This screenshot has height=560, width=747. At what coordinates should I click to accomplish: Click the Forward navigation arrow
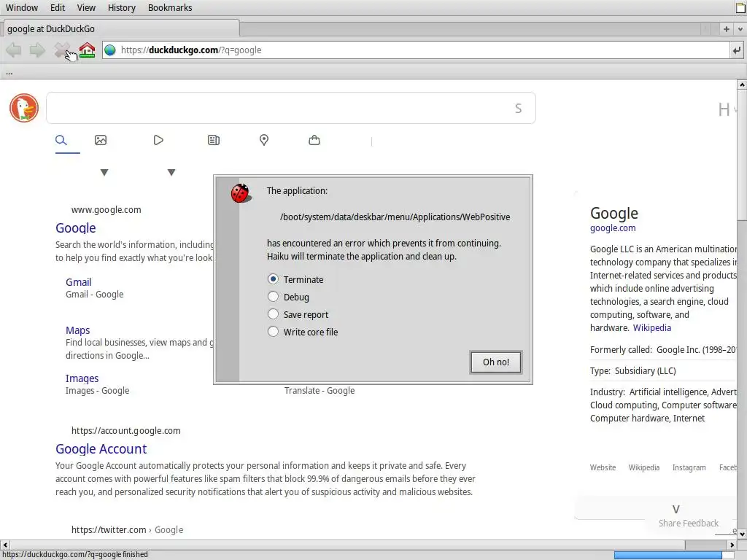(37, 50)
